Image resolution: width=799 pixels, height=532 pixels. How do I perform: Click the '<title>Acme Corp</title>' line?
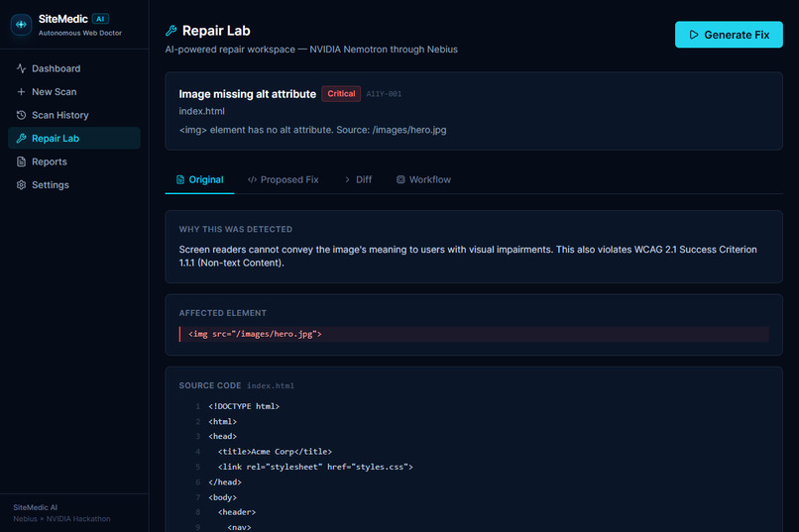(275, 452)
